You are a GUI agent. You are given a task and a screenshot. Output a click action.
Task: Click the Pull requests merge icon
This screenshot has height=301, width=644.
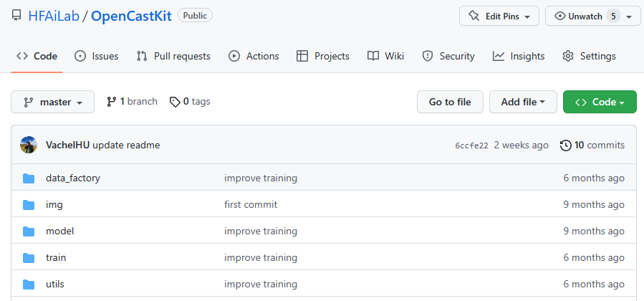tap(142, 56)
